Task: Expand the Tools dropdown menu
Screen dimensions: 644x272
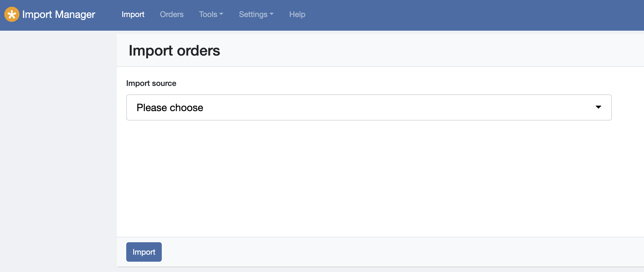Action: pos(211,14)
